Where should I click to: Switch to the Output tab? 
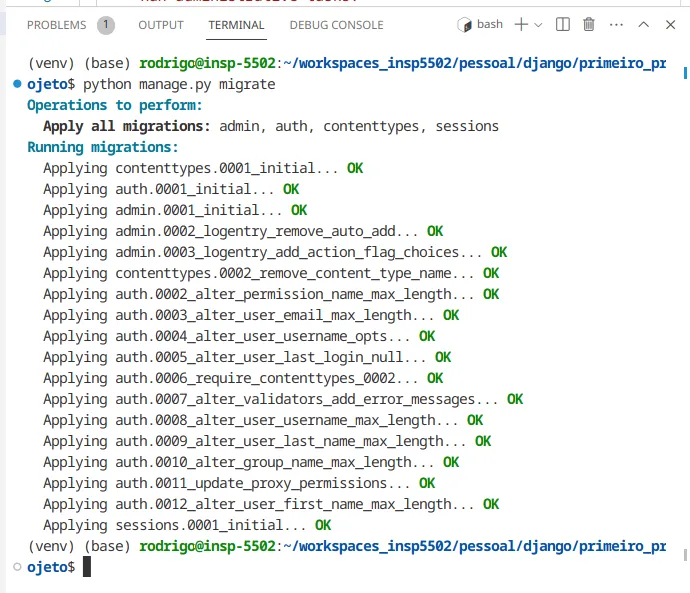tap(161, 25)
